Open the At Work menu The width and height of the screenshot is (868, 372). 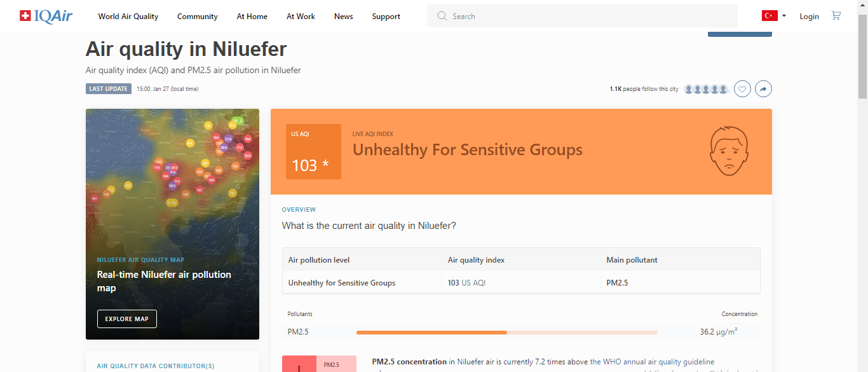coord(301,17)
